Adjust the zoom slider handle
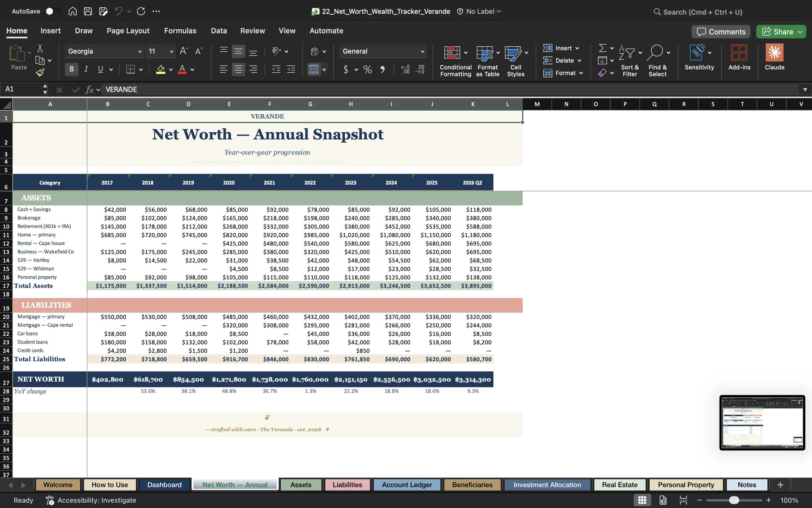 coord(734,500)
